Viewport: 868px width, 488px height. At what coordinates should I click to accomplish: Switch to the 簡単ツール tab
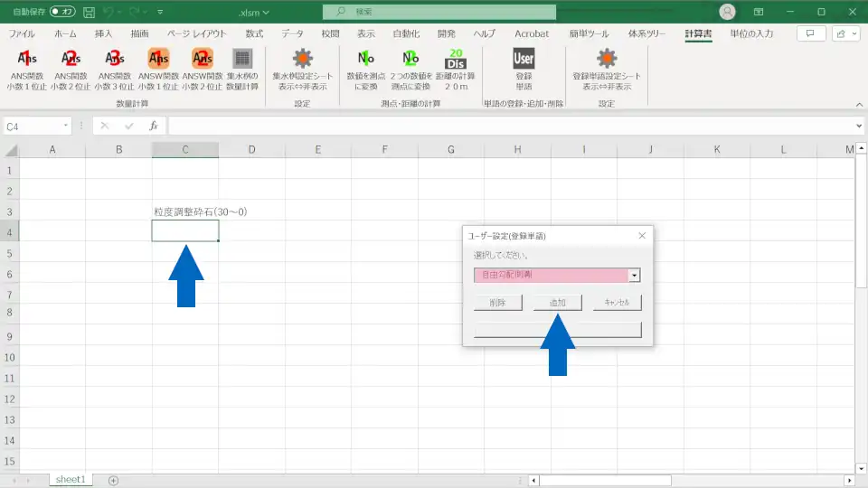point(589,33)
